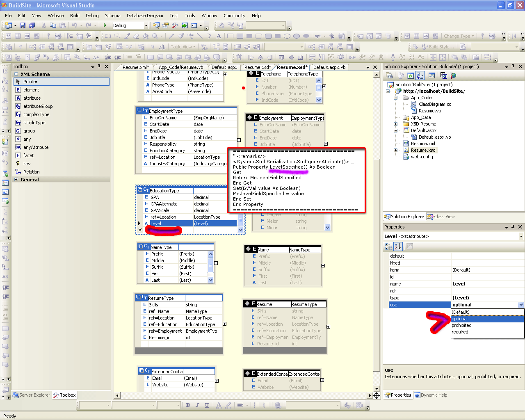Click Nest Related Files icon in Solution Explorer
Viewport: 525px width, 420px height.
click(420, 75)
